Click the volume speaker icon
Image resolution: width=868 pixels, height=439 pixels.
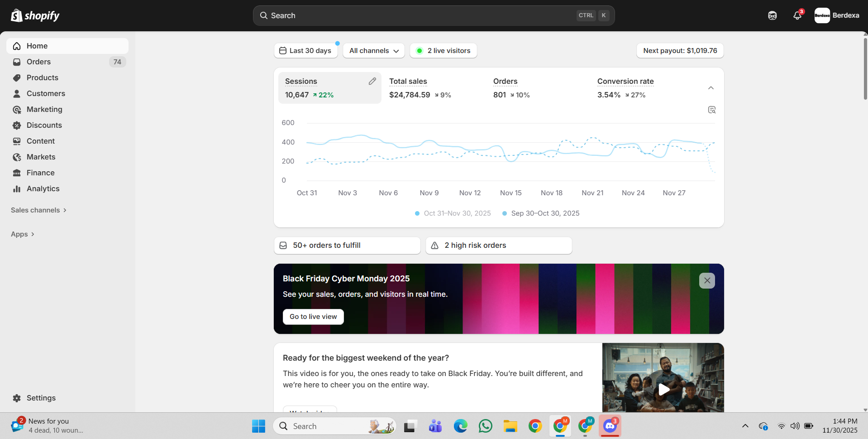coord(795,426)
